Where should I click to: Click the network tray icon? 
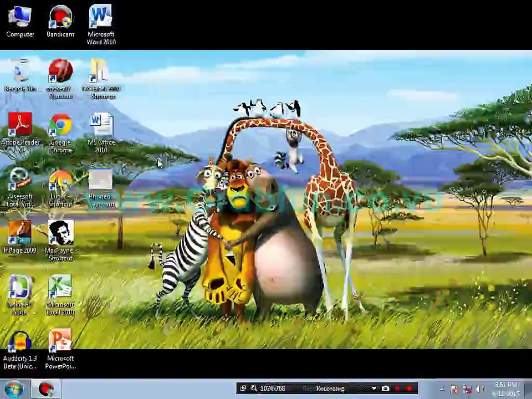467,389
